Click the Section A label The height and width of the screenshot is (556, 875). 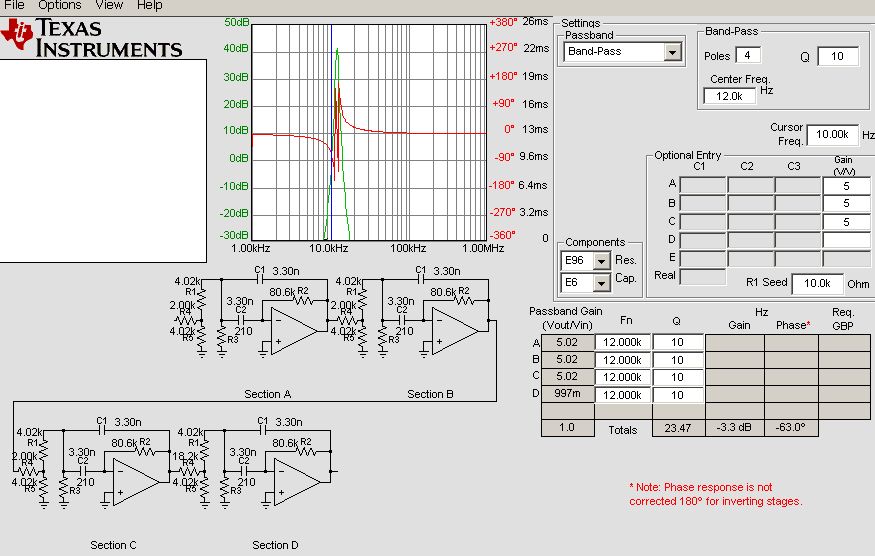[268, 394]
